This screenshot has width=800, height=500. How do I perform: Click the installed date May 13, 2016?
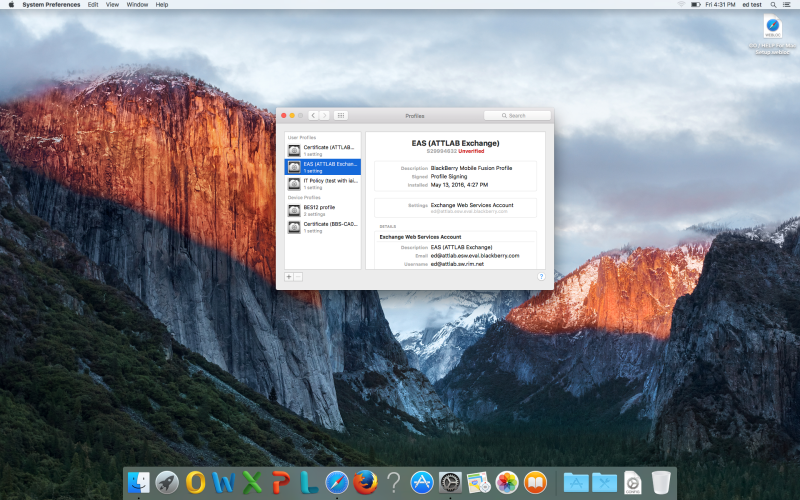point(459,185)
